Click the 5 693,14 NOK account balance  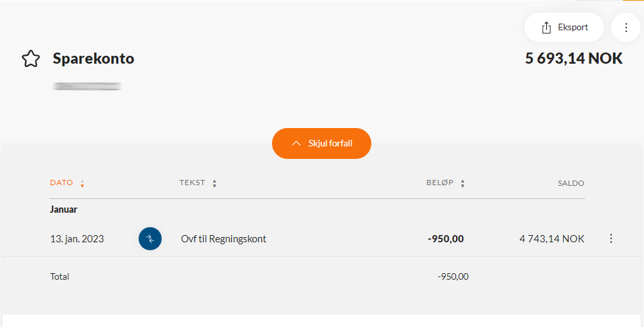(x=574, y=58)
